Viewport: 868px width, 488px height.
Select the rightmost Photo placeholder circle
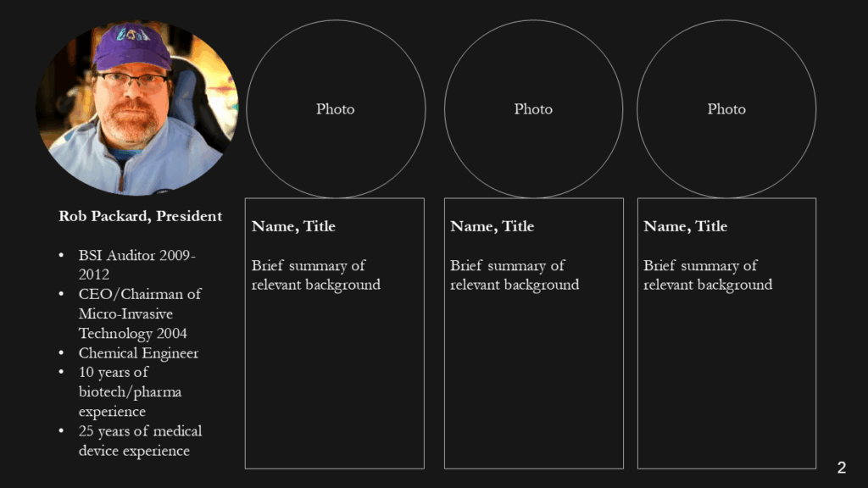coord(726,109)
